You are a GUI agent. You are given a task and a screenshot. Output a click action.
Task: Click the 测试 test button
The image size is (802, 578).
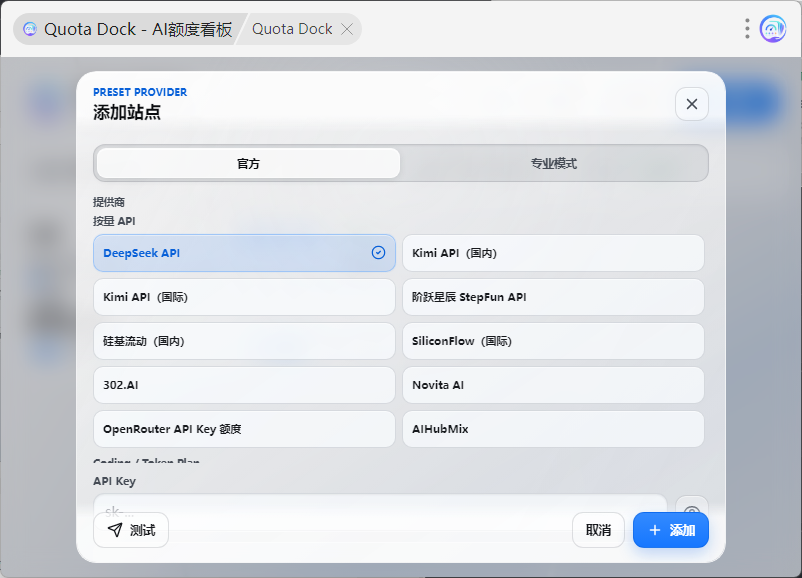[x=131, y=530]
